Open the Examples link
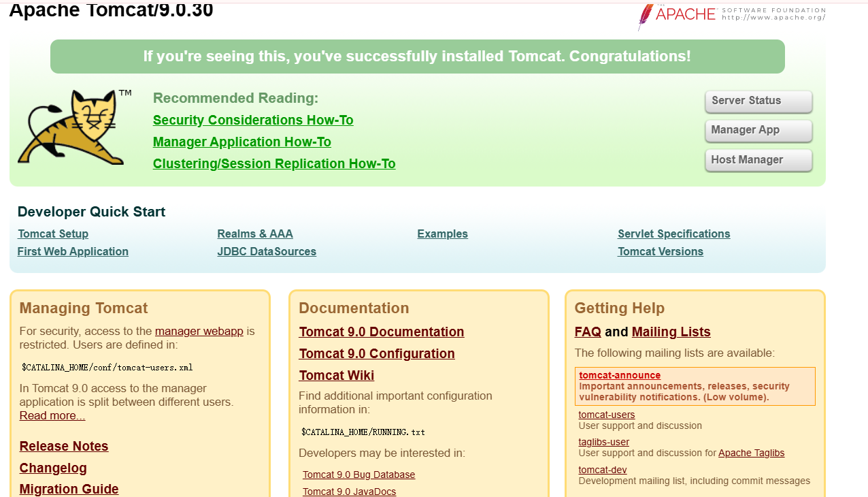 (x=443, y=234)
